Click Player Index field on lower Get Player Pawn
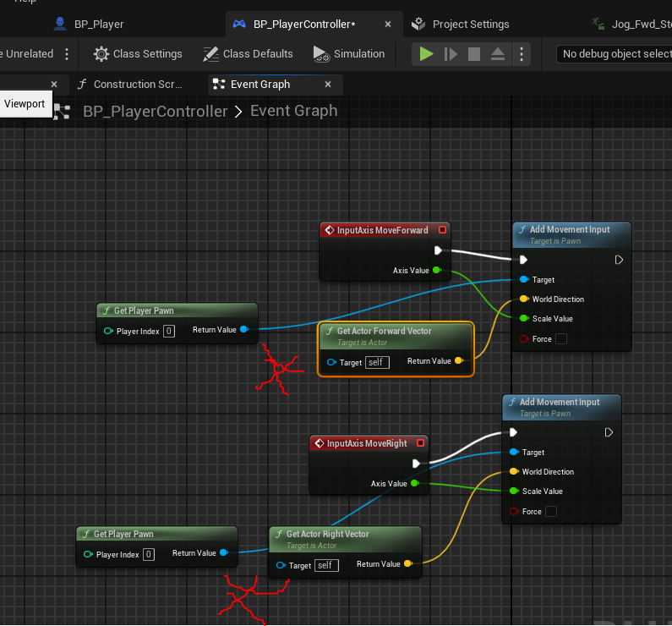This screenshot has width=672, height=626. point(149,554)
